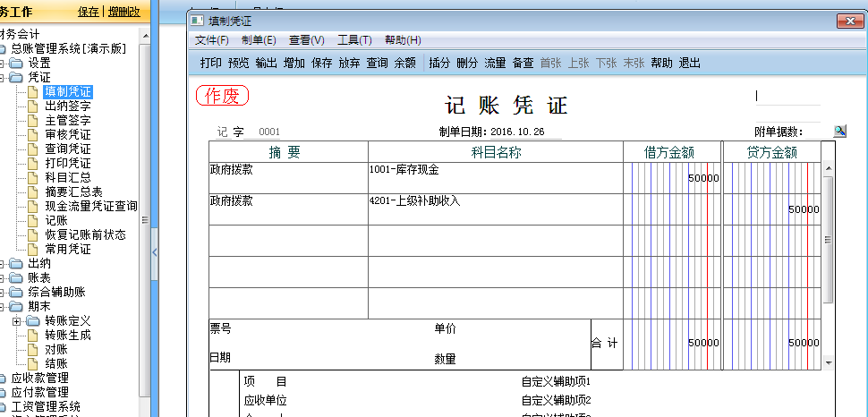Viewport: 868px width, 417px height.
Task: Click the 填制凭证 window title icon
Action: (x=199, y=21)
